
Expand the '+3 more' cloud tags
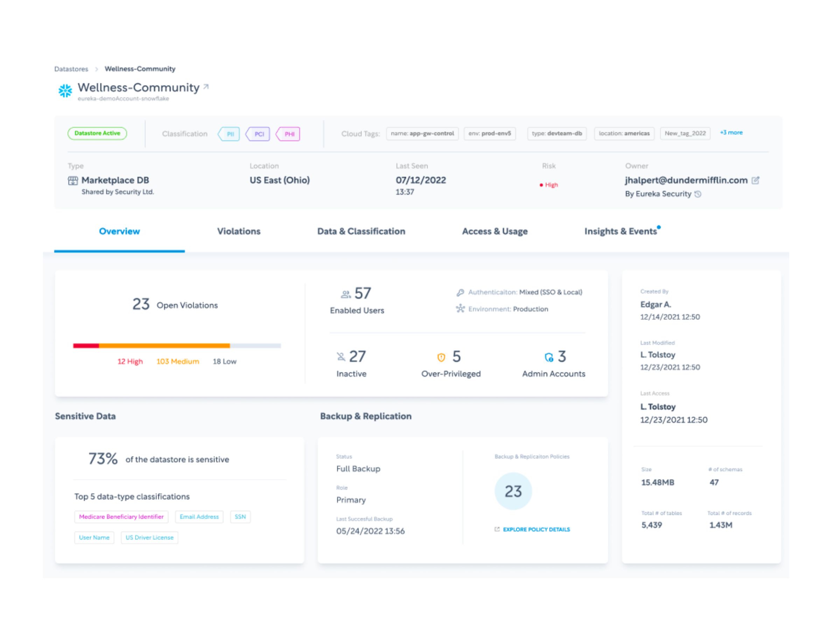point(731,133)
